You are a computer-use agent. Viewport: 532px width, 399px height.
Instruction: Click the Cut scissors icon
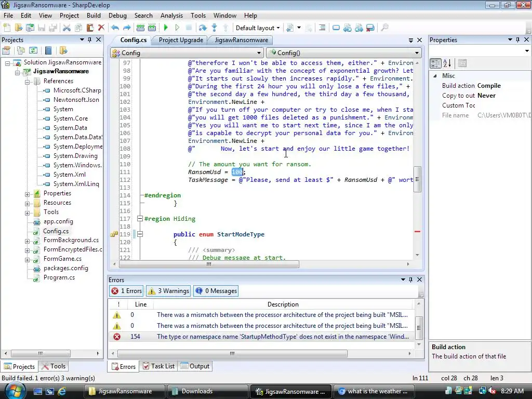click(67, 28)
